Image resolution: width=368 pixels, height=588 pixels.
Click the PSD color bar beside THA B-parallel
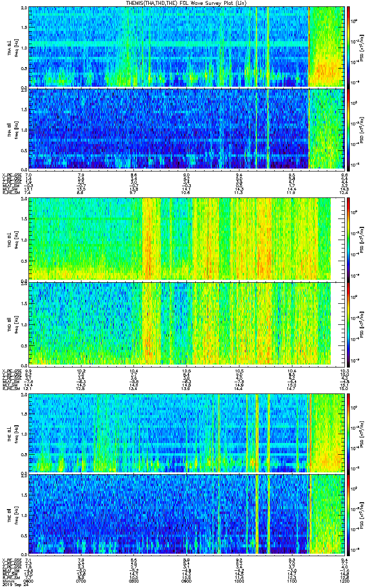click(348, 129)
